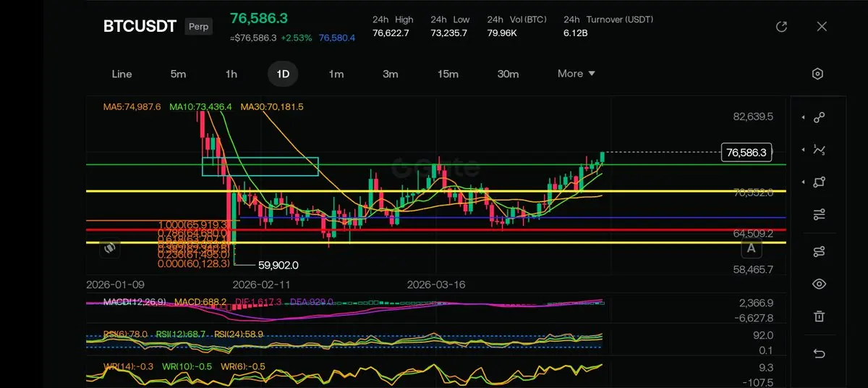This screenshot has width=868, height=388.
Task: Click the 24h High value 76,622.7
Action: point(391,33)
